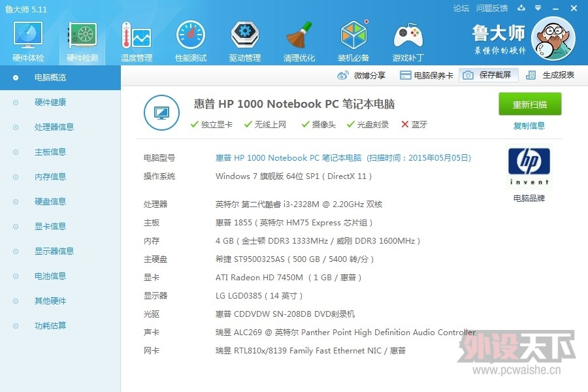Click 生成报表 to generate report
This screenshot has width=588, height=392.
coord(550,75)
